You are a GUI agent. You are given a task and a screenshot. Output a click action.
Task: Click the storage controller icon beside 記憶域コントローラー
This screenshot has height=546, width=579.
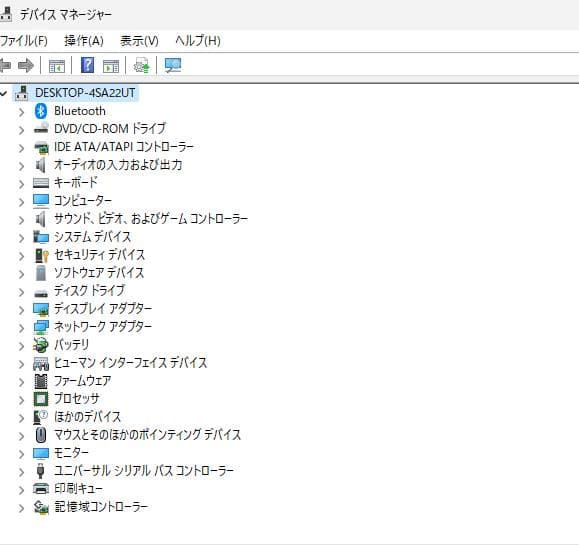tap(41, 508)
